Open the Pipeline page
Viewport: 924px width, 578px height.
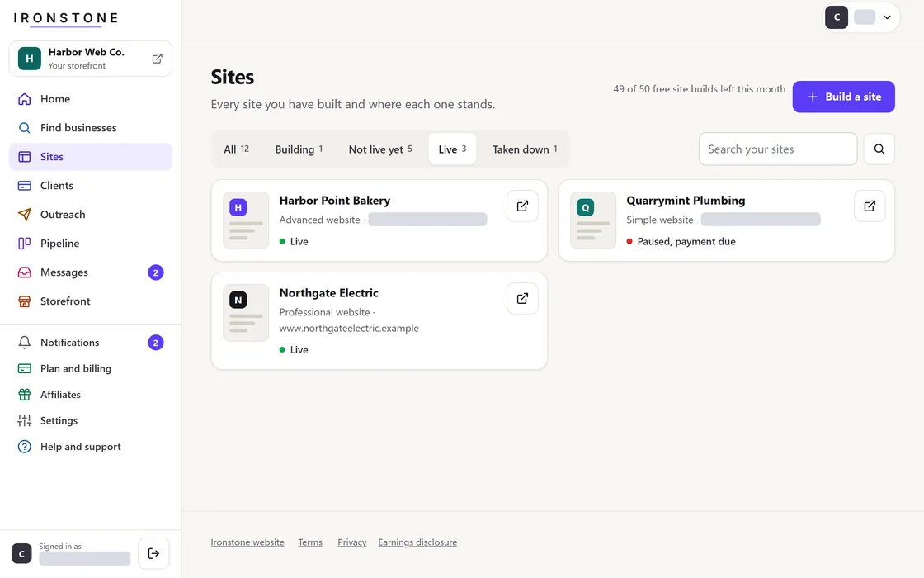pos(91,244)
